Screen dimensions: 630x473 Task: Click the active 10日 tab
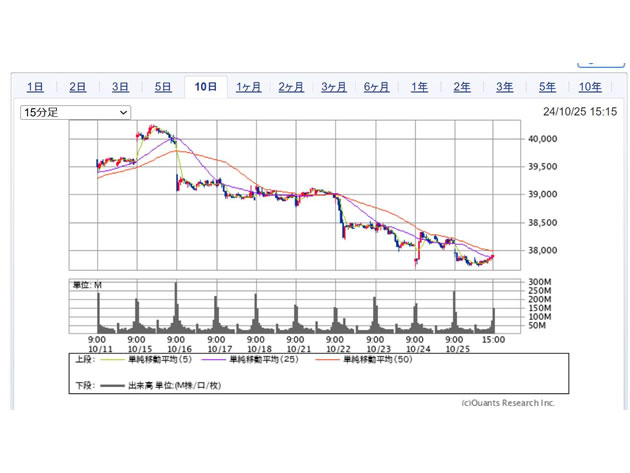[x=206, y=87]
